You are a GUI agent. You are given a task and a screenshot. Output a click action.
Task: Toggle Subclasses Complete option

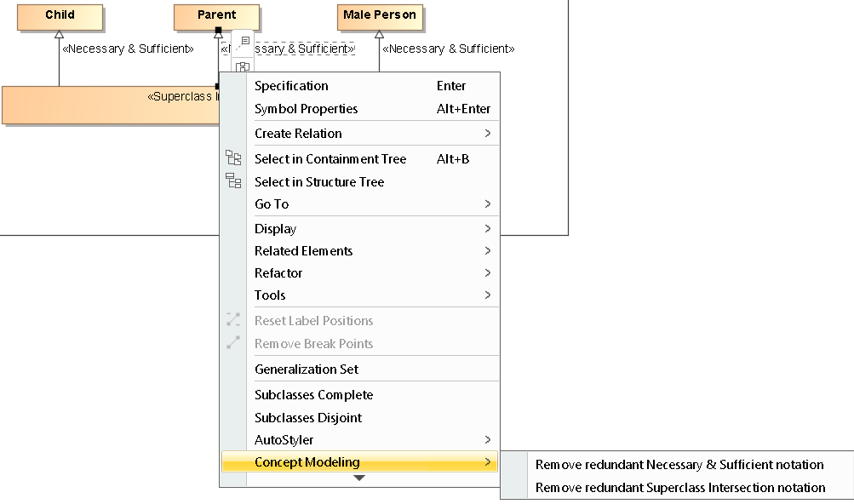(x=313, y=395)
